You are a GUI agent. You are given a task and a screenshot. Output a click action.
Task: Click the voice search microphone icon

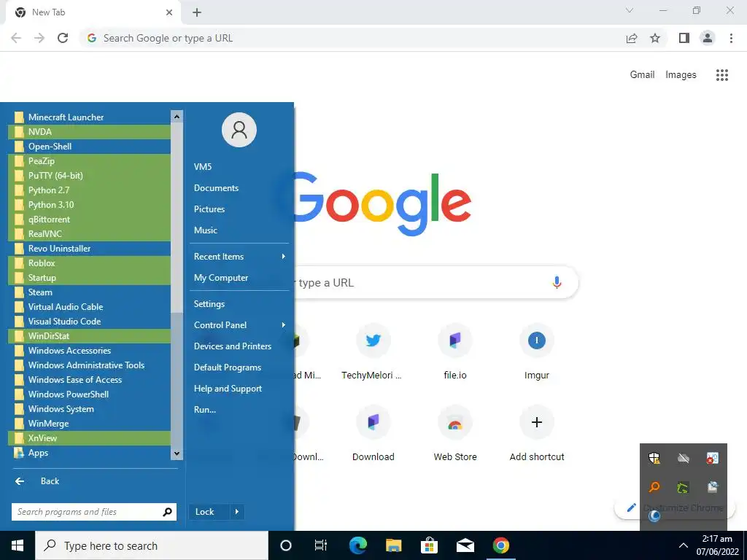pyautogui.click(x=557, y=282)
